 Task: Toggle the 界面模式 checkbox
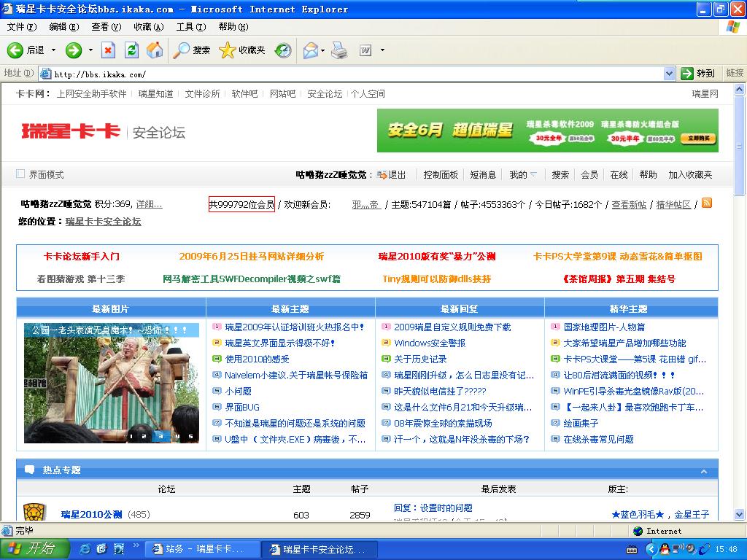pos(20,174)
